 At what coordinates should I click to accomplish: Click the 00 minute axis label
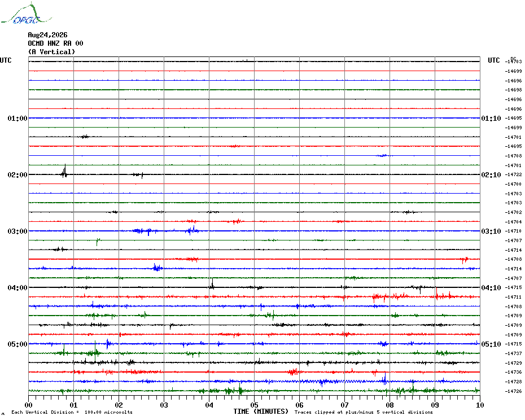click(x=28, y=405)
